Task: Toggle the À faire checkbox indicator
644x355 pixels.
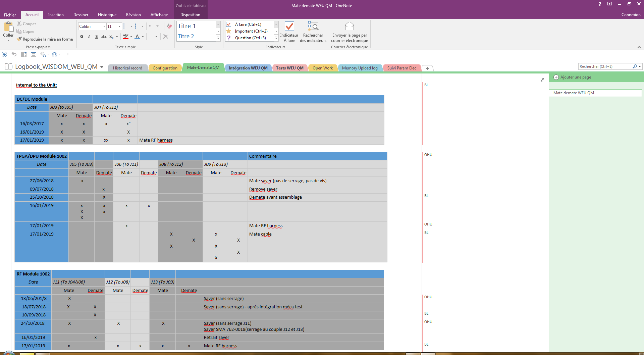Action: pyautogui.click(x=229, y=24)
